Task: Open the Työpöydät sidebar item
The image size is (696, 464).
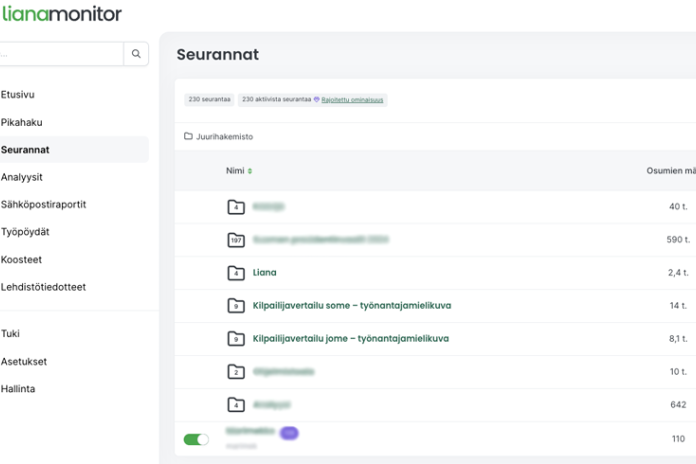Action: [x=26, y=232]
